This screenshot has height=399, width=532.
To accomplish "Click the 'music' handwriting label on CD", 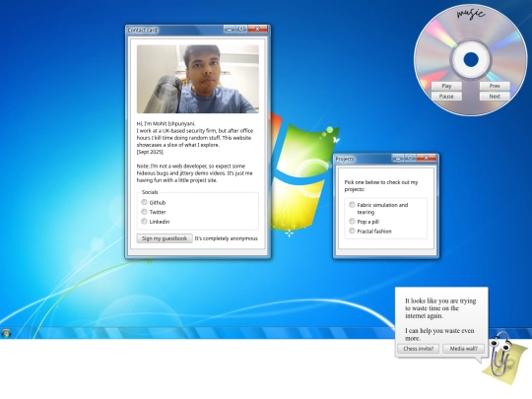I will coord(471,13).
